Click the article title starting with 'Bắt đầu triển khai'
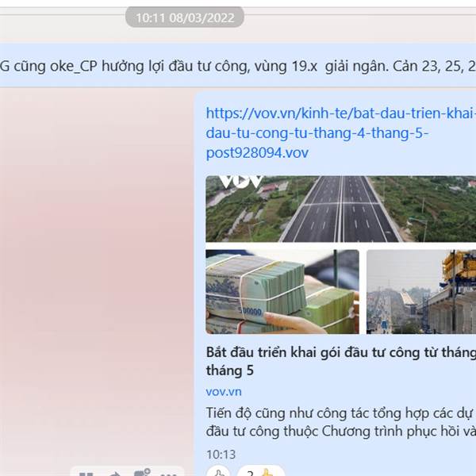The image size is (476, 476). pyautogui.click(x=340, y=361)
